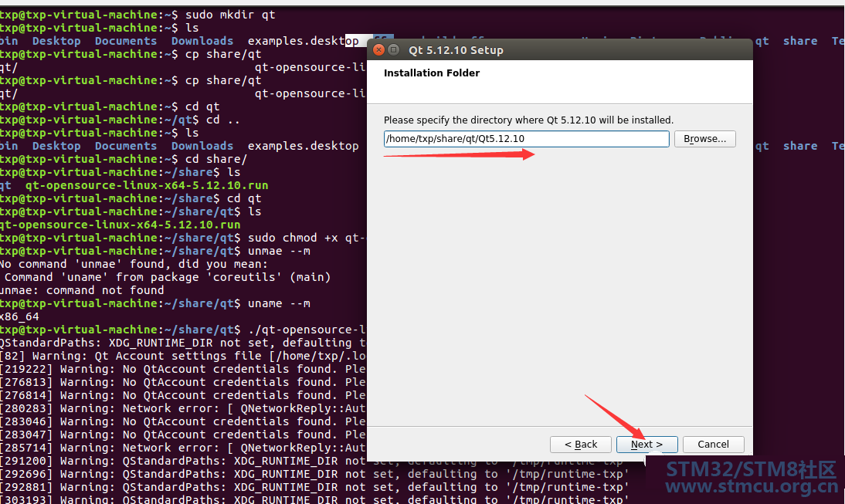Image resolution: width=845 pixels, height=504 pixels.
Task: Click the 'uname --m' command in terminal
Action: pos(278,303)
